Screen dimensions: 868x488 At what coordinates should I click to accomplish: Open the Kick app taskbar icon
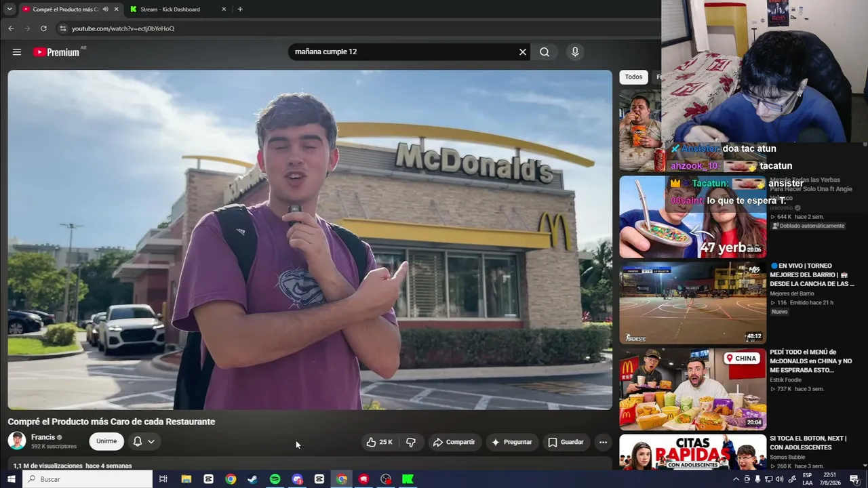pos(408,479)
